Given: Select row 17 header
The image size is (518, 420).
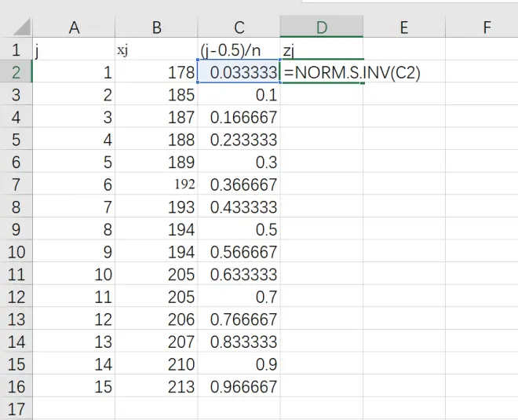Looking at the screenshot, I should (16, 408).
